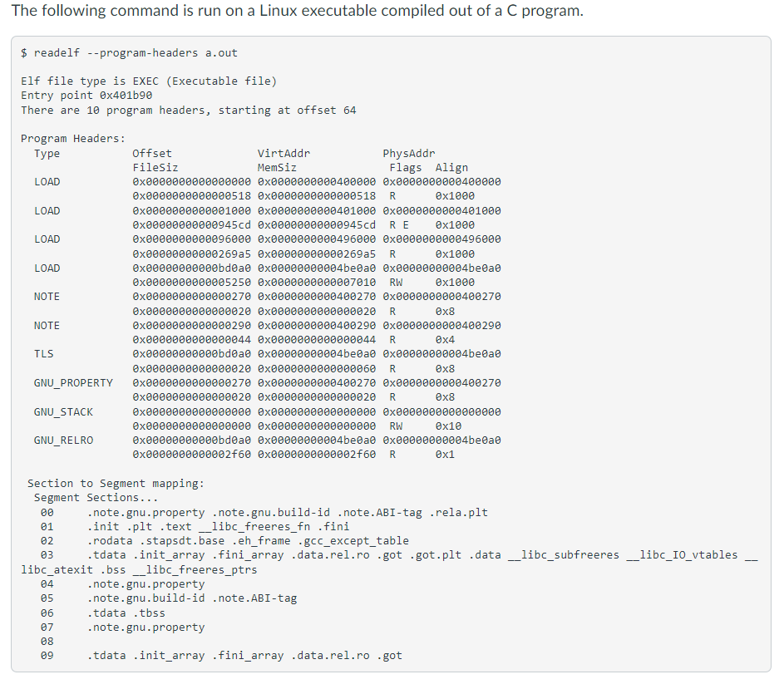Screen dimensions: 784x689
Task: Click the 0x10 align value of GNU_STACK
Action: (448, 426)
